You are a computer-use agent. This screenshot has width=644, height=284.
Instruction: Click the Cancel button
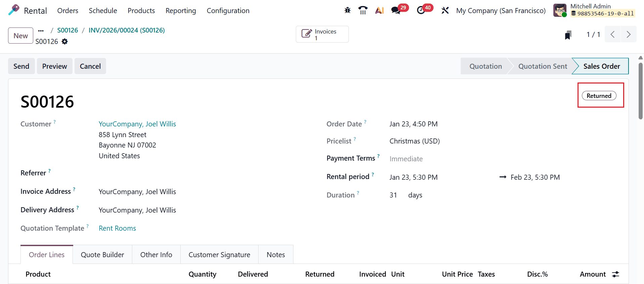click(90, 66)
